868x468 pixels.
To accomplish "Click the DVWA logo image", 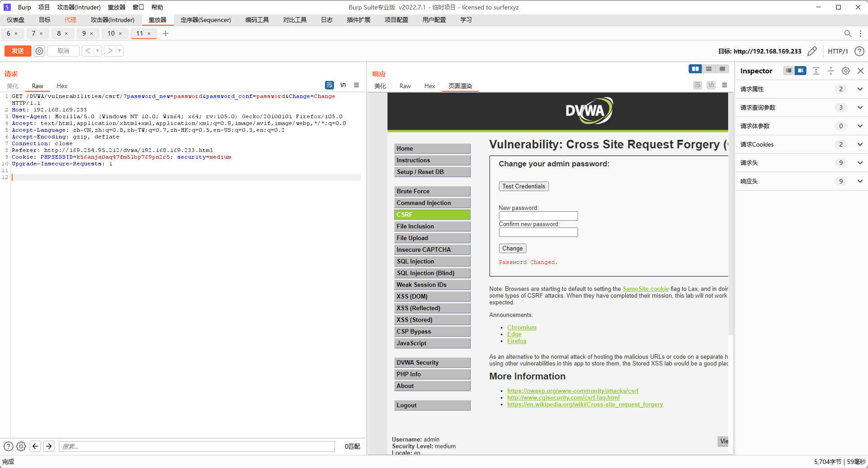I will click(x=589, y=111).
